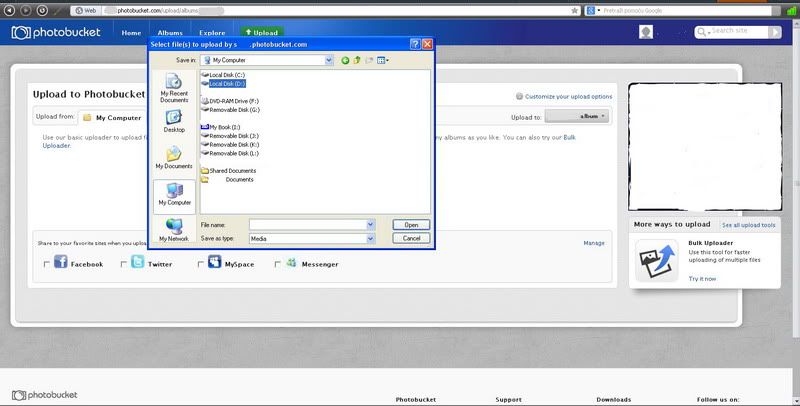Image resolution: width=800 pixels, height=406 pixels.
Task: Check the MySpace sharing checkbox
Action: 201,264
